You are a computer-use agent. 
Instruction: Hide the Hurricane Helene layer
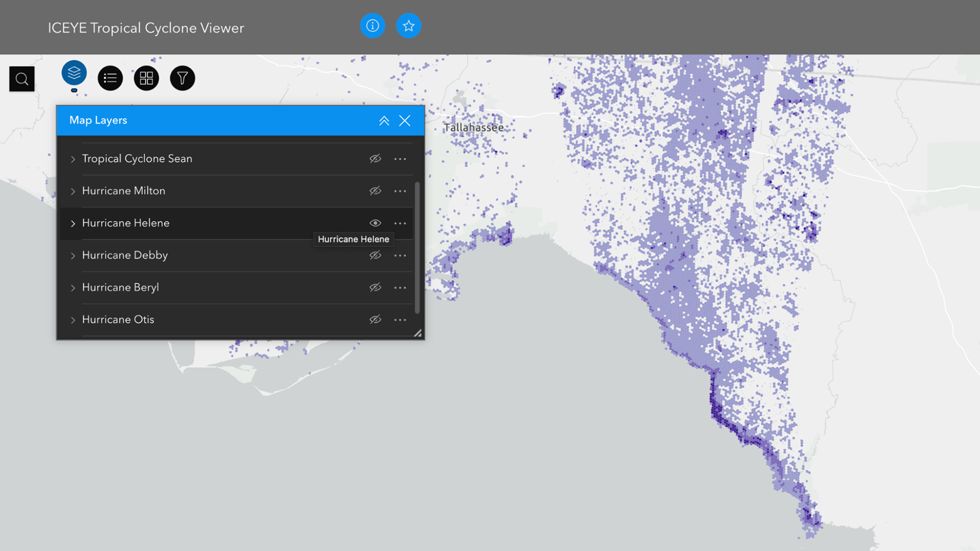click(x=375, y=223)
